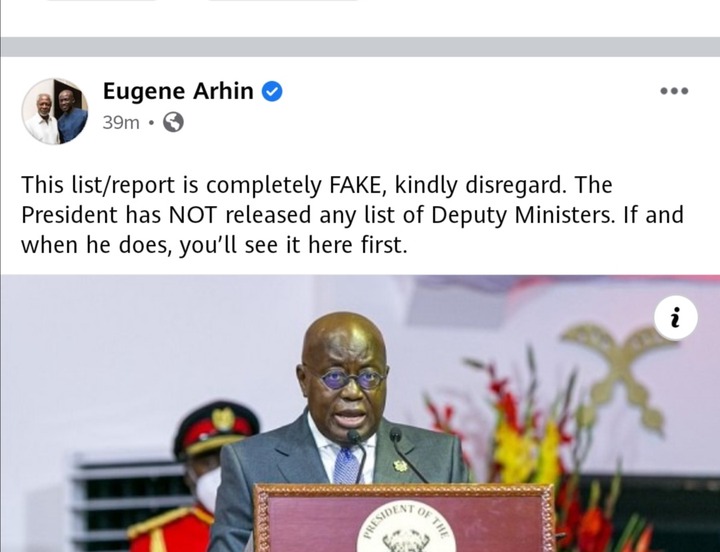Click the 39m post timestamp
The image size is (720, 552).
pos(121,123)
